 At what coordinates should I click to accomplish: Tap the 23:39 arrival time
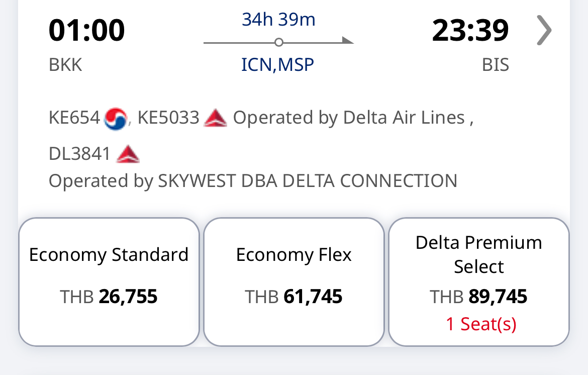pos(470,30)
